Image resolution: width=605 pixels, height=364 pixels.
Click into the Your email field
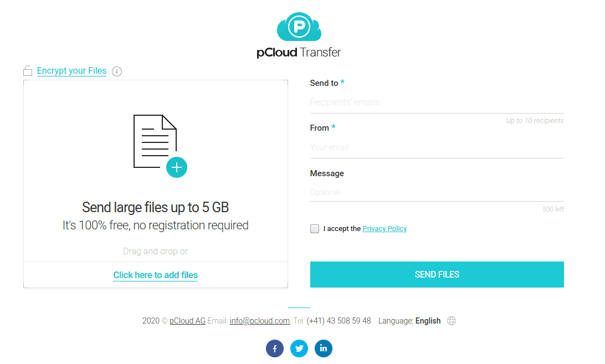pyautogui.click(x=437, y=147)
